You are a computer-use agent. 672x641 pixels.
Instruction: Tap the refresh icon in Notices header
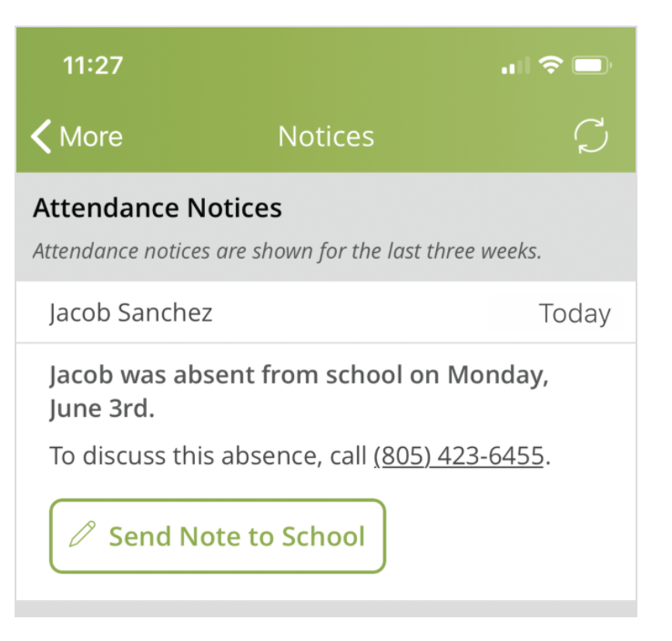click(x=591, y=136)
